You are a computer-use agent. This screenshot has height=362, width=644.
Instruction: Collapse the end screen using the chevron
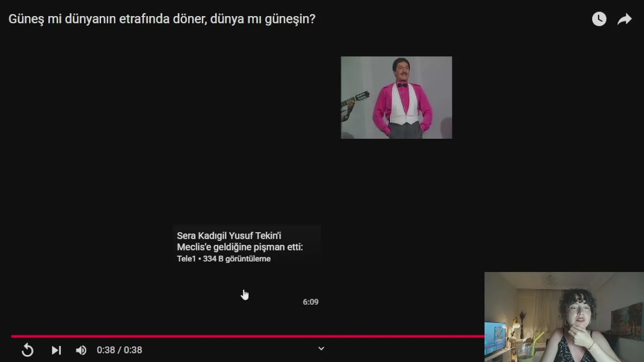point(321,348)
